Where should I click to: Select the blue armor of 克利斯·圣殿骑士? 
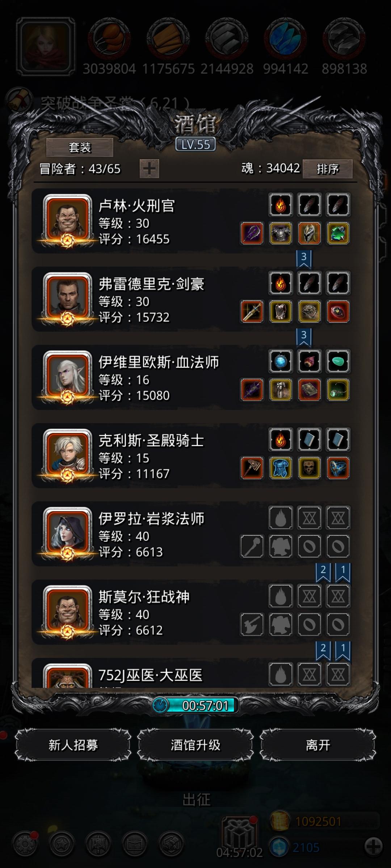(281, 468)
